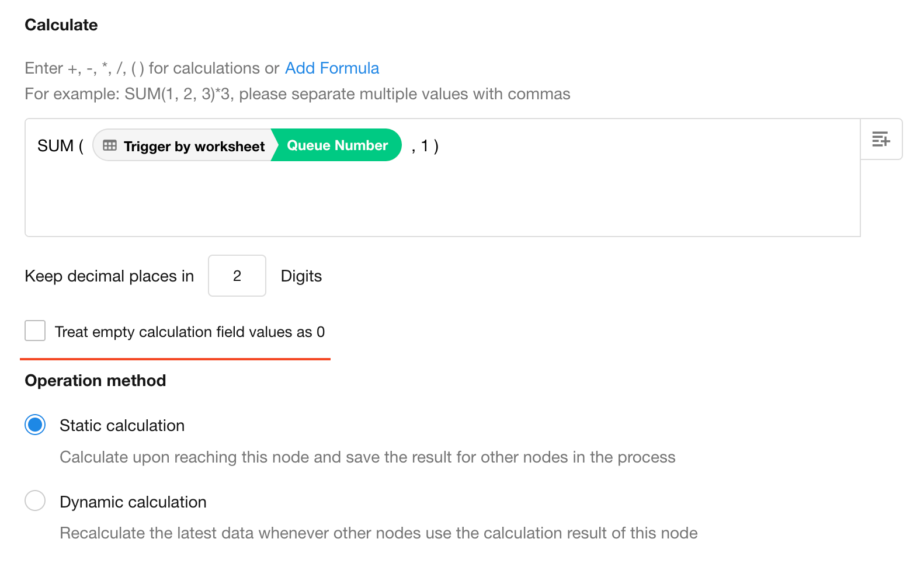924x570 pixels.
Task: Click the Digits label text
Action: tap(301, 276)
